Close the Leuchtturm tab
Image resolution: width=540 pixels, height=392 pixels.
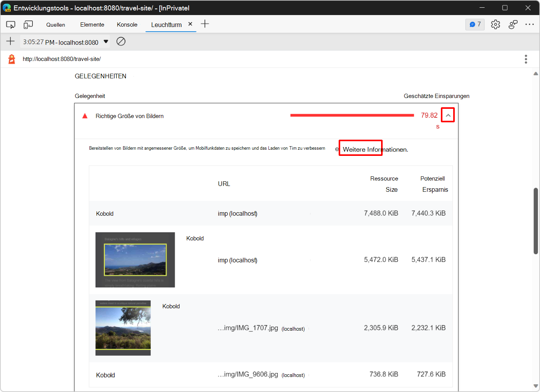click(190, 23)
